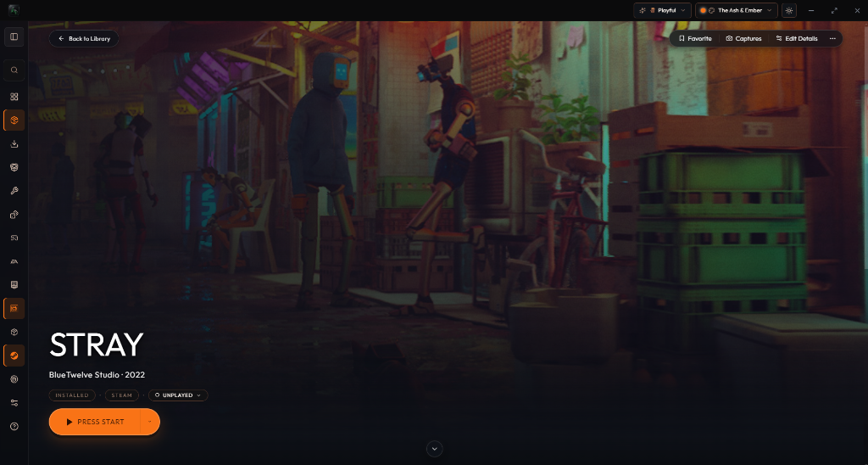This screenshot has width=868, height=465.
Task: Toggle the sun light/dark theme button
Action: [789, 10]
